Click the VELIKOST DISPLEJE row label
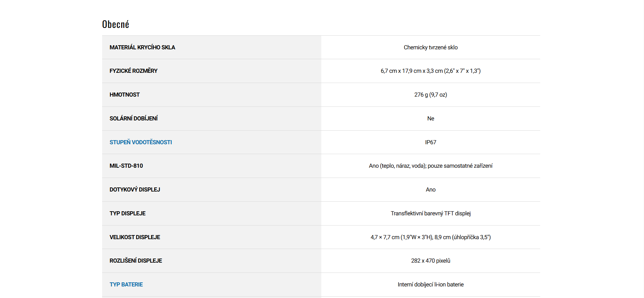This screenshot has height=298, width=644. [x=135, y=237]
